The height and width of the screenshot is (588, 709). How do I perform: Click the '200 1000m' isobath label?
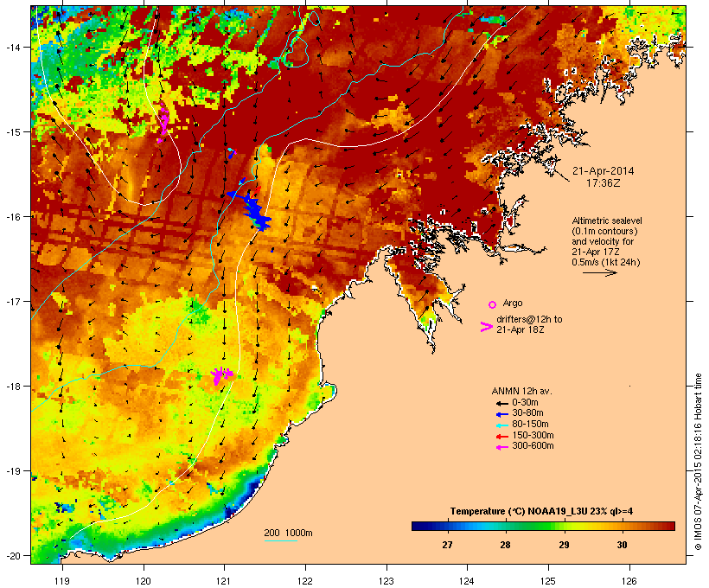288,533
